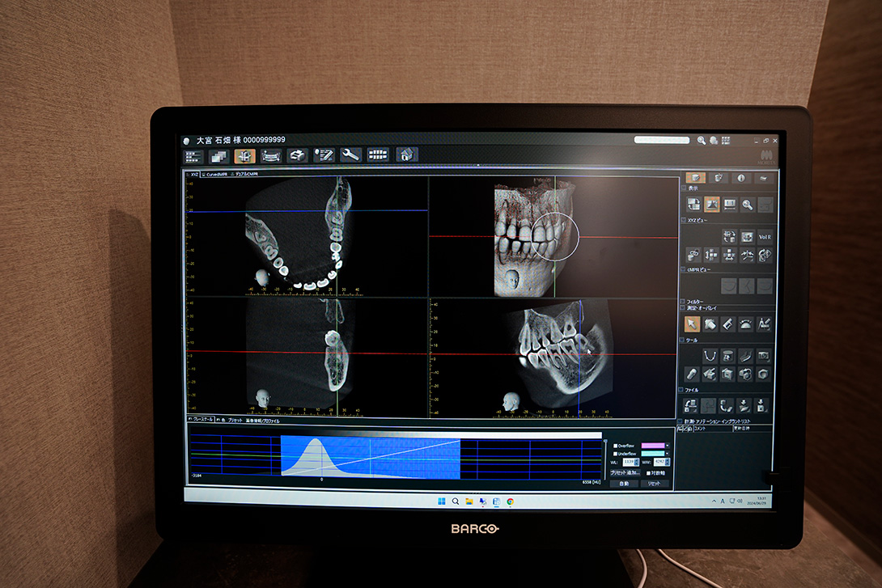Click the 自動 auto button
Screen dimensions: 882x588
tap(624, 483)
